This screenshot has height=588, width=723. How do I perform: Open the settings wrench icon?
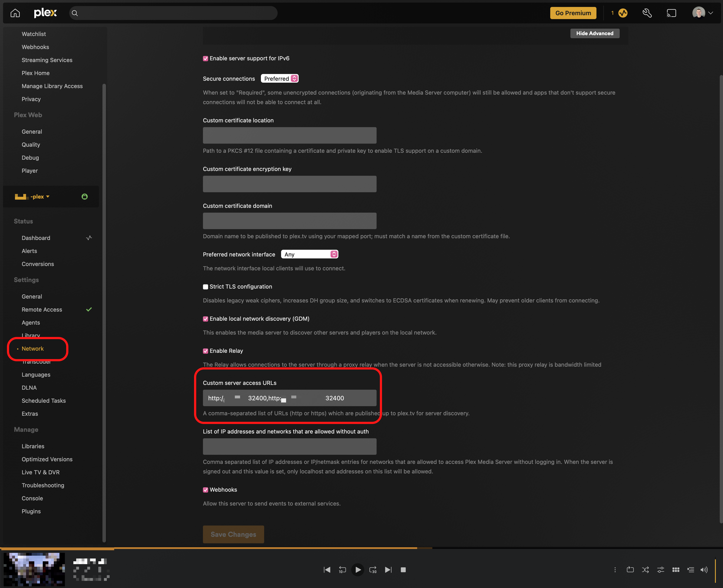point(647,13)
